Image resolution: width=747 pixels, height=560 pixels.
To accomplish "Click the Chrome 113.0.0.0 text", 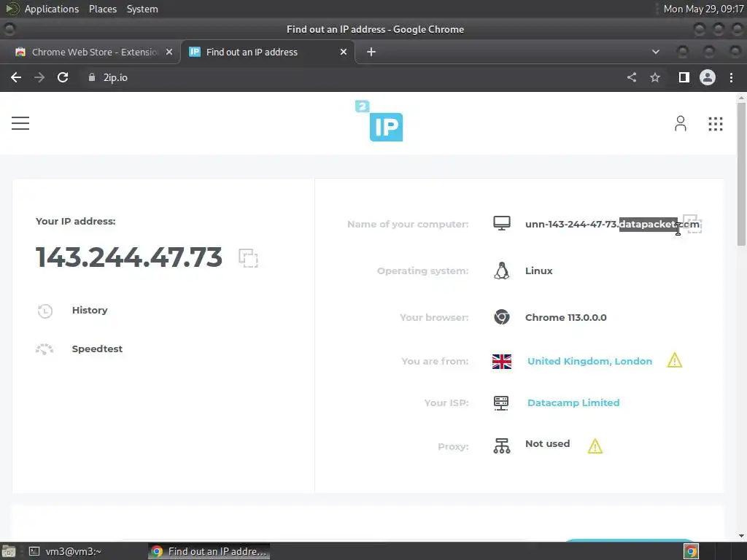I will (x=566, y=318).
